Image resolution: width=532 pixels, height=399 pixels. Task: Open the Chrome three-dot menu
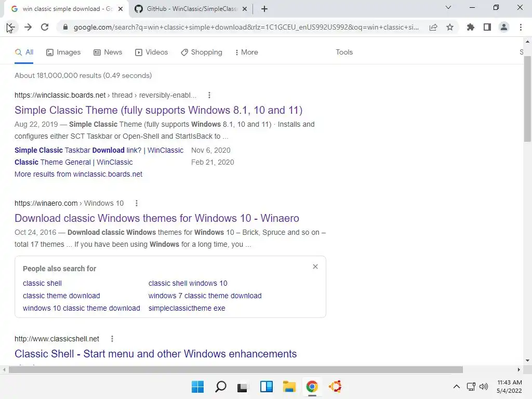[521, 27]
